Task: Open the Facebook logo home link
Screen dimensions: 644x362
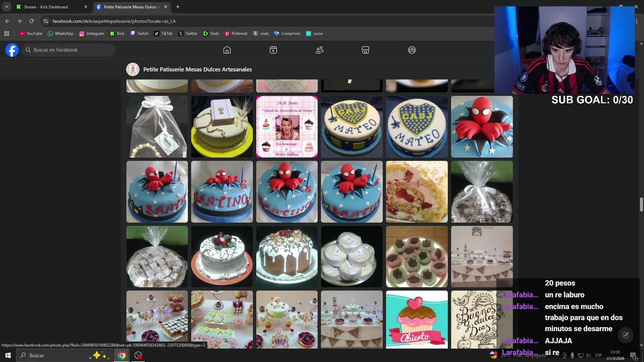Action: [x=12, y=50]
